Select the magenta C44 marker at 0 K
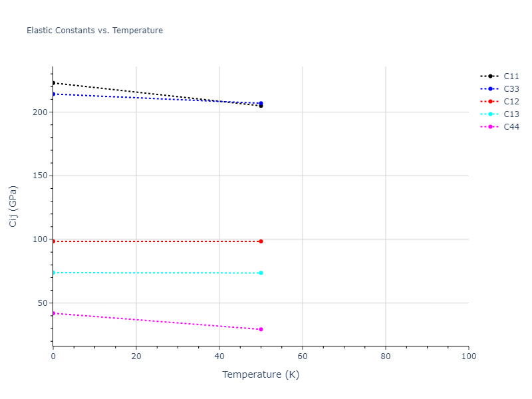The image size is (532, 399). click(x=53, y=313)
